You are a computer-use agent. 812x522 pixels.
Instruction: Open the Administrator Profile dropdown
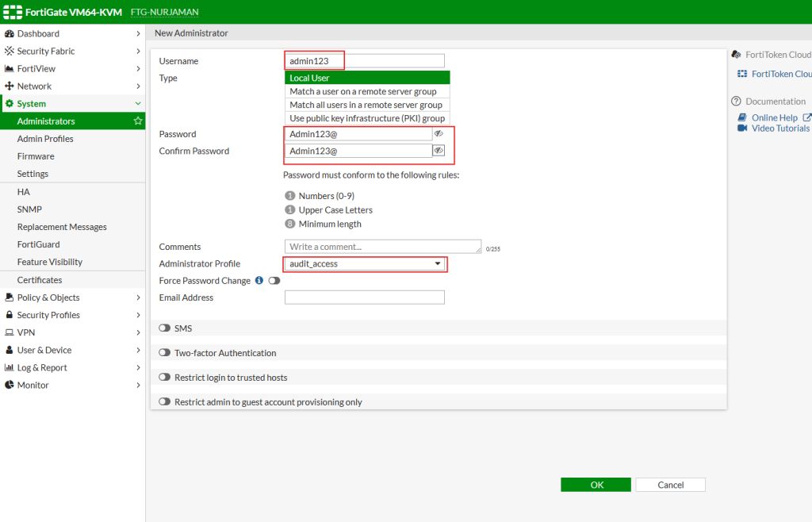(x=365, y=264)
